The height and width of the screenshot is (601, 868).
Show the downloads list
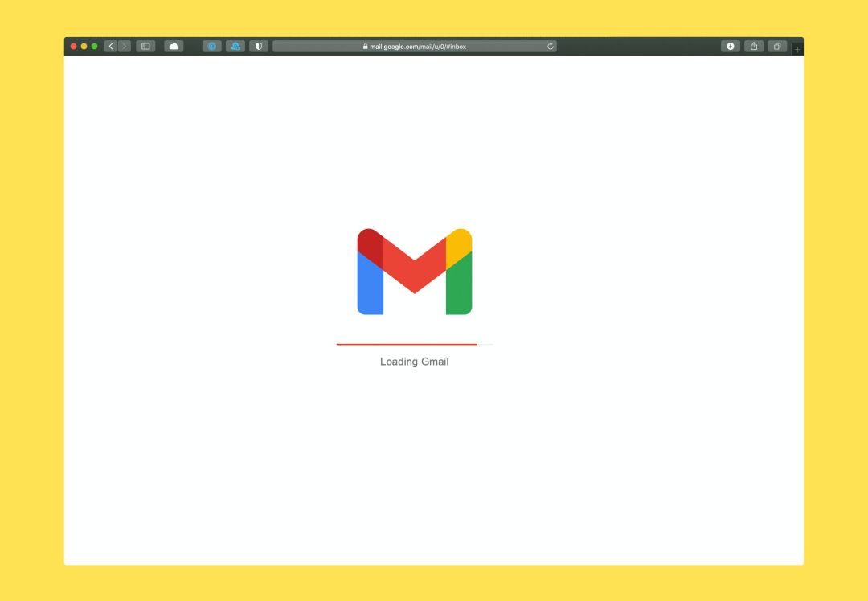730,47
